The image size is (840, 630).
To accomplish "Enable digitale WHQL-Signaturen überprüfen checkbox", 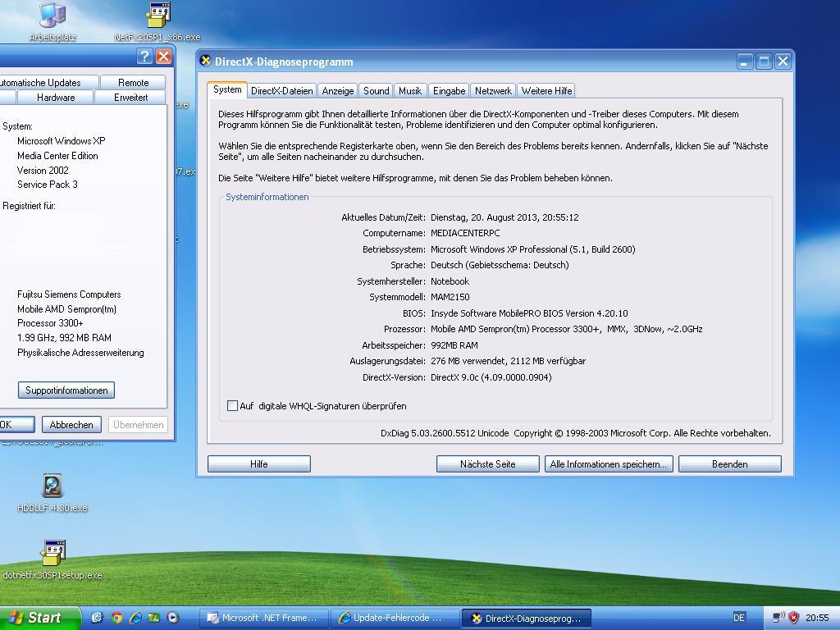I will (232, 405).
